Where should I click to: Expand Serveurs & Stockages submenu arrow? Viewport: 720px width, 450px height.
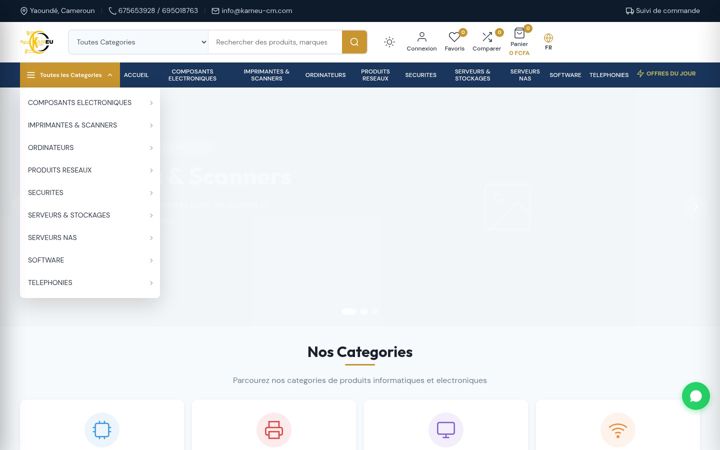pos(151,215)
